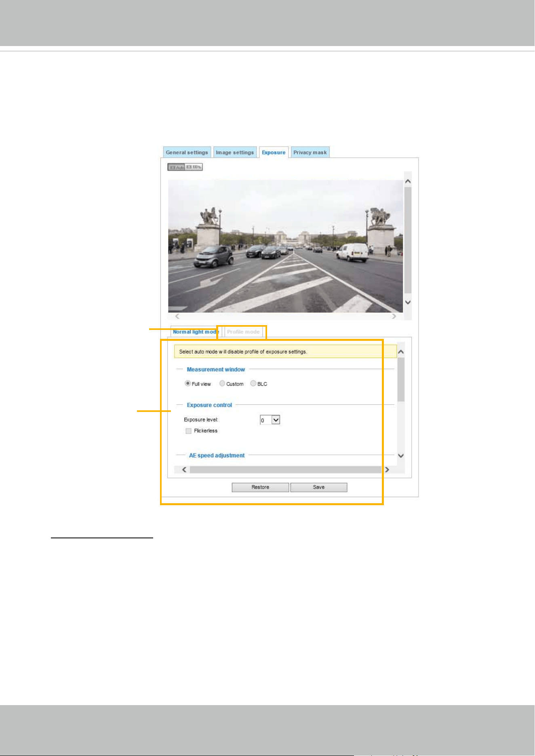This screenshot has height=756, width=535.
Task: Click the Restore button
Action: point(260,487)
